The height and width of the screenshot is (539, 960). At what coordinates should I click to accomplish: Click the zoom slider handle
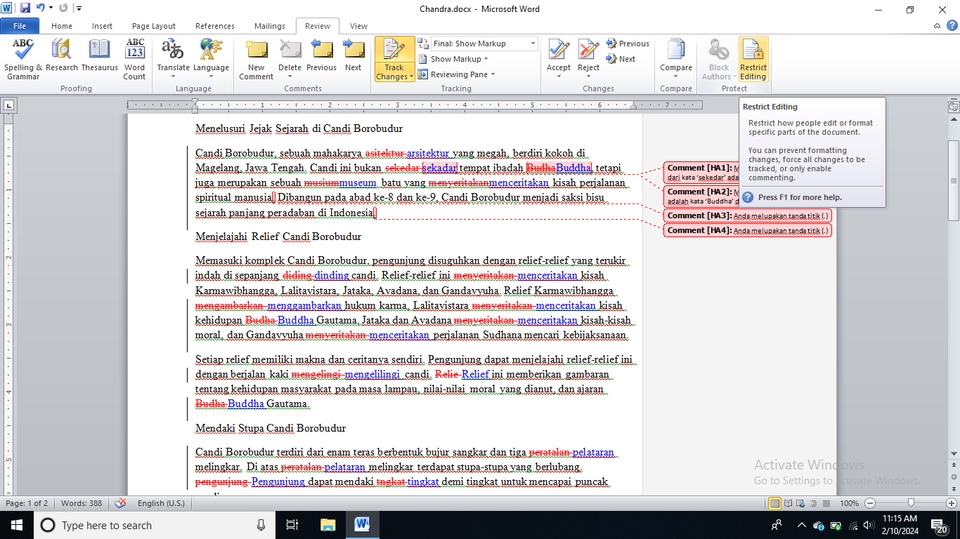pos(911,503)
